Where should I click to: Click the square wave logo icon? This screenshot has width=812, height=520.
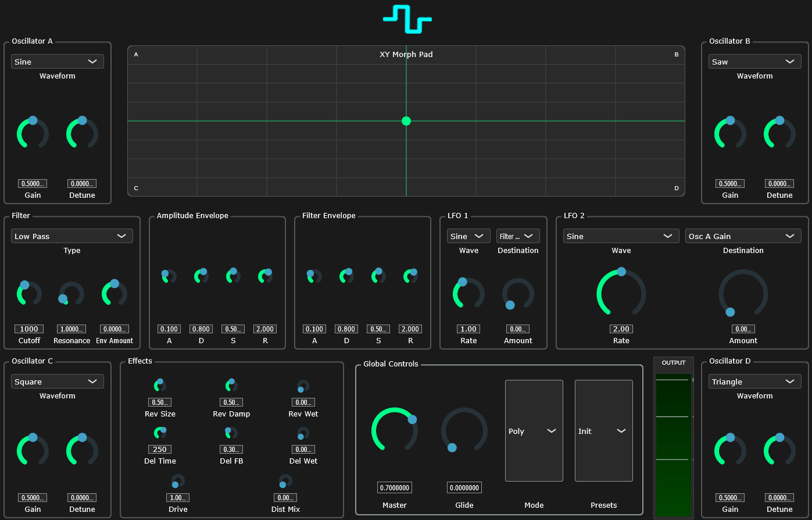coord(407,20)
